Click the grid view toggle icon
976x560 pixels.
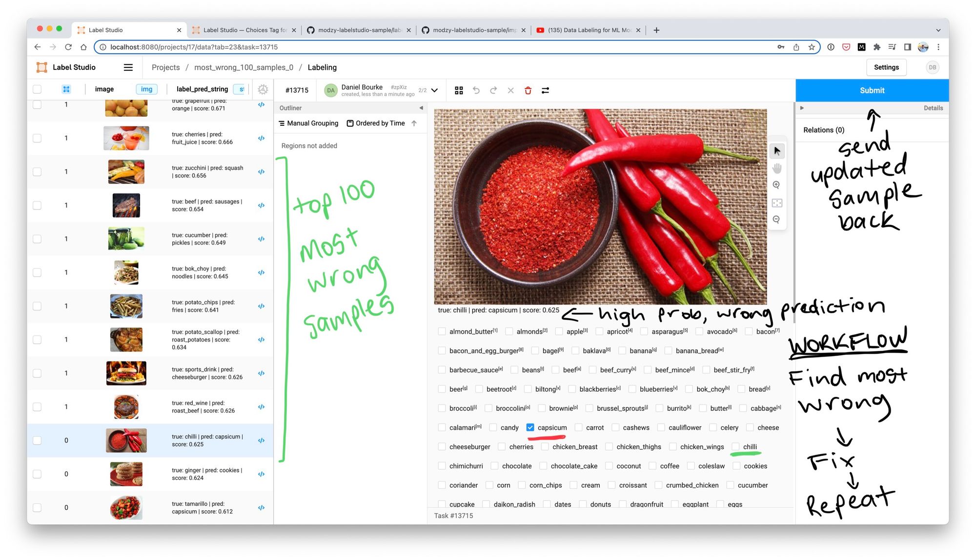[459, 90]
